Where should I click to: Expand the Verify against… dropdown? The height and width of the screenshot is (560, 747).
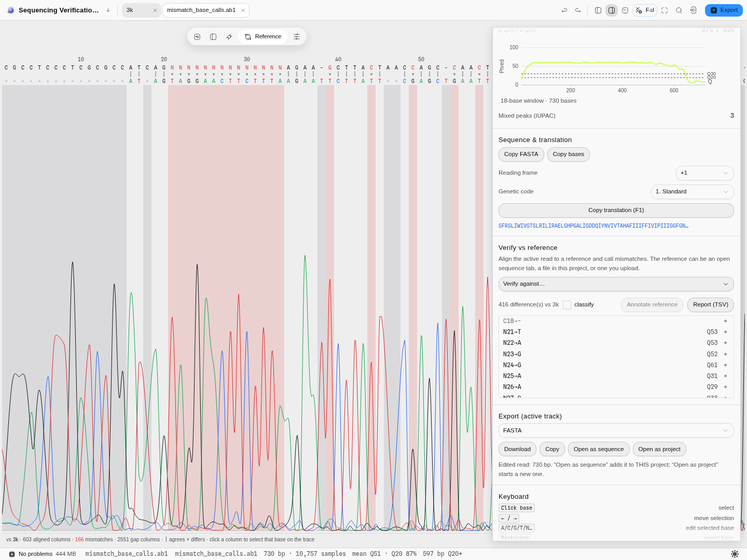point(616,284)
